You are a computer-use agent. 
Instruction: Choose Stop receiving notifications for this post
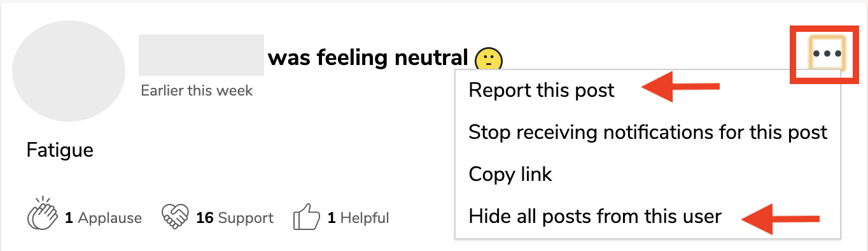tap(648, 133)
